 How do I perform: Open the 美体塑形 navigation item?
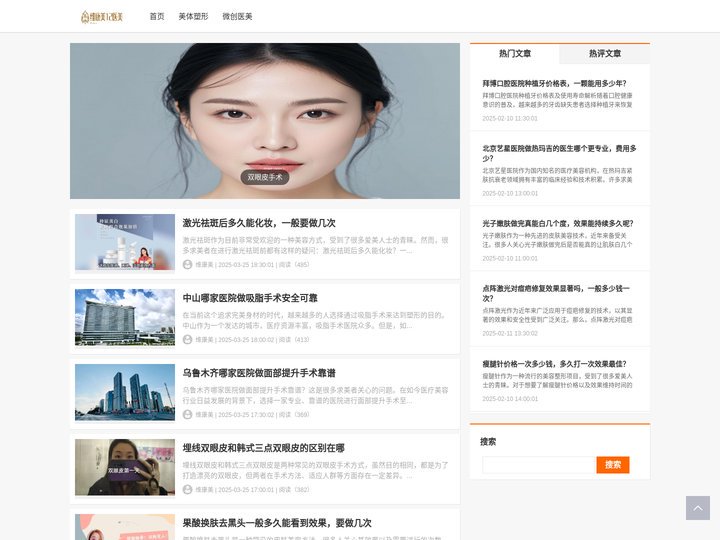tap(193, 17)
